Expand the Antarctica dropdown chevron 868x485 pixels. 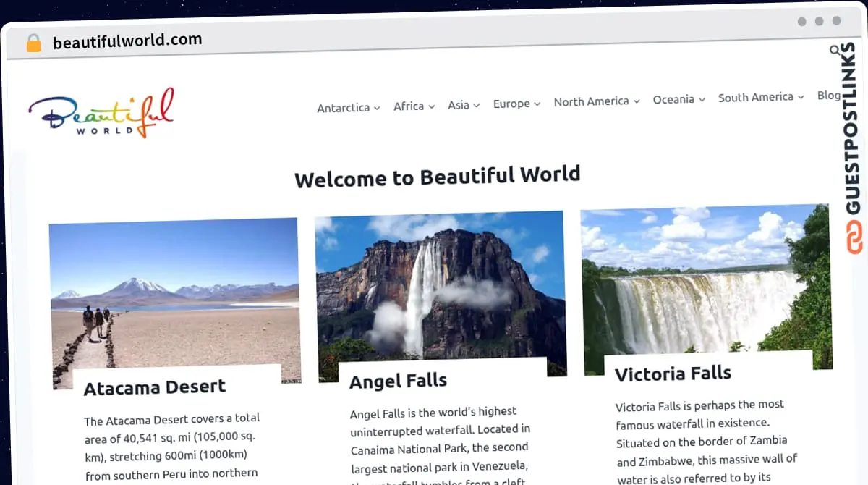(377, 108)
